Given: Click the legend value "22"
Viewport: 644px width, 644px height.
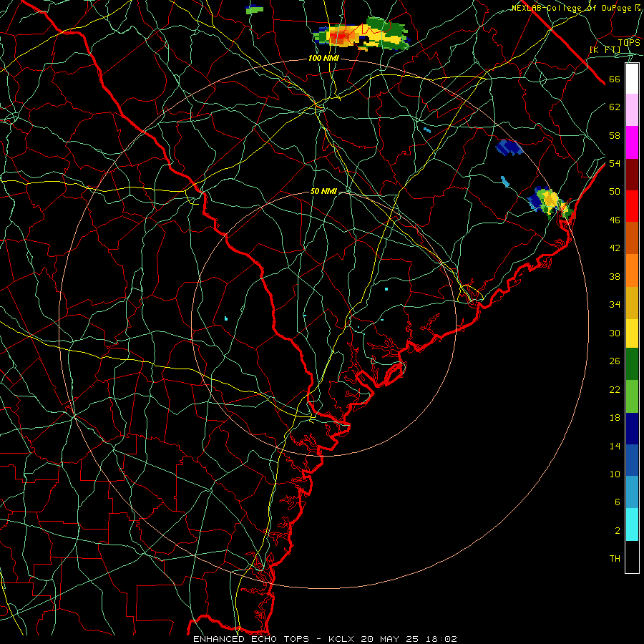Looking at the screenshot, I should pyautogui.click(x=615, y=390).
